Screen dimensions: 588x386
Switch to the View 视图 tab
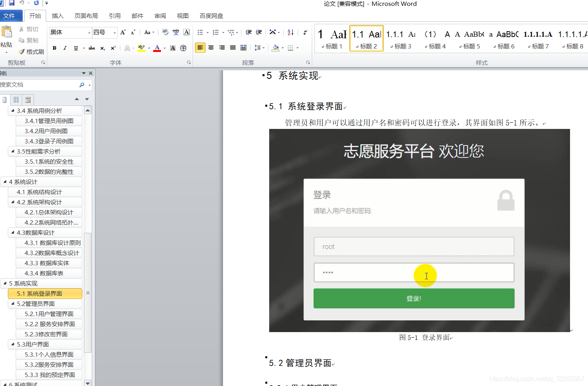[x=183, y=16]
